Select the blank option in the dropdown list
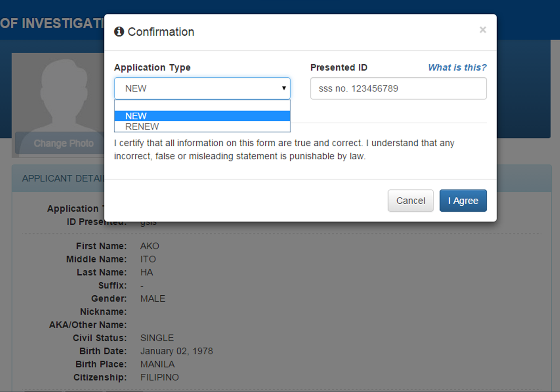560x392 pixels. coord(202,106)
